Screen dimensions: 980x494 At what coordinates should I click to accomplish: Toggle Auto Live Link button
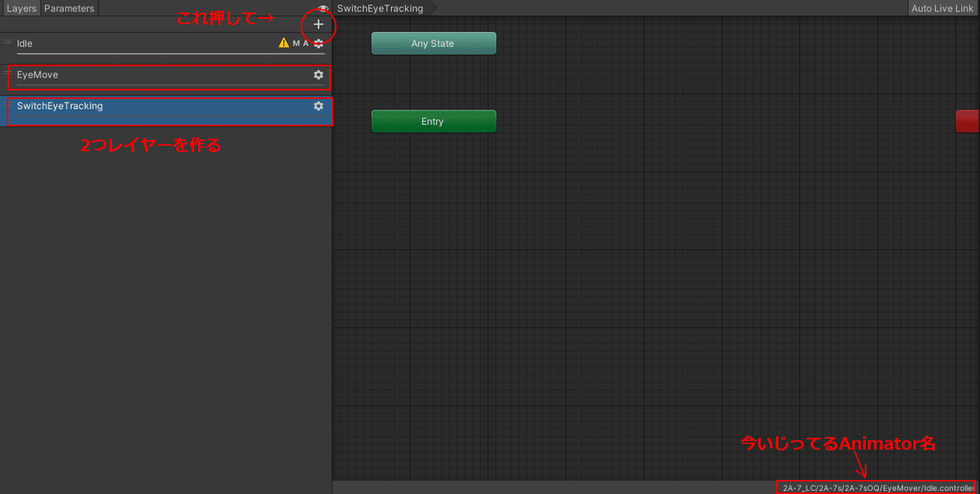(942, 8)
